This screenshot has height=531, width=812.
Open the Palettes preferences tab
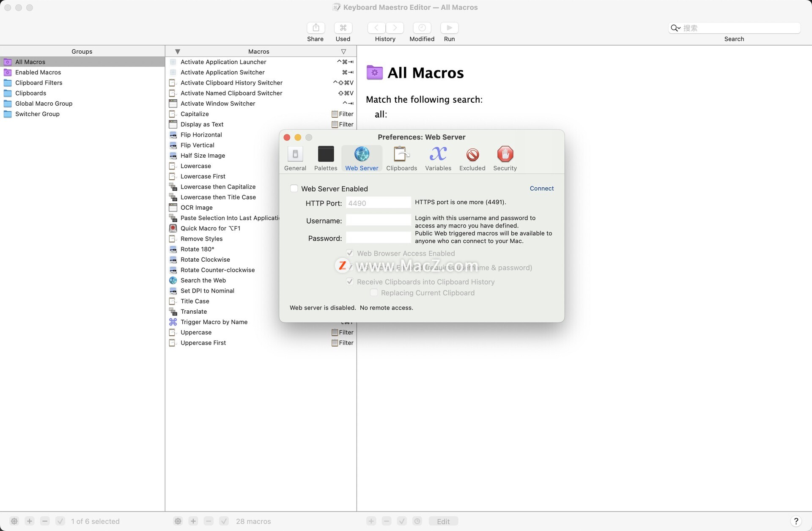(x=326, y=159)
